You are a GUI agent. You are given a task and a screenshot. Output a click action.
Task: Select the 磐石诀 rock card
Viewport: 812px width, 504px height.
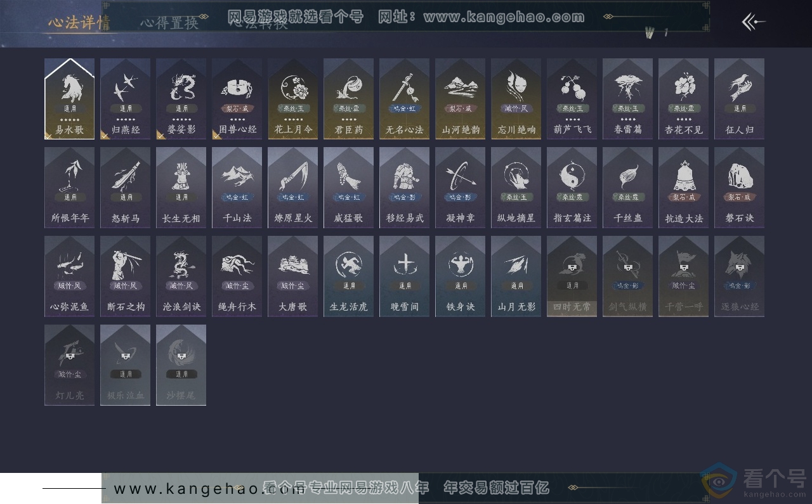740,188
